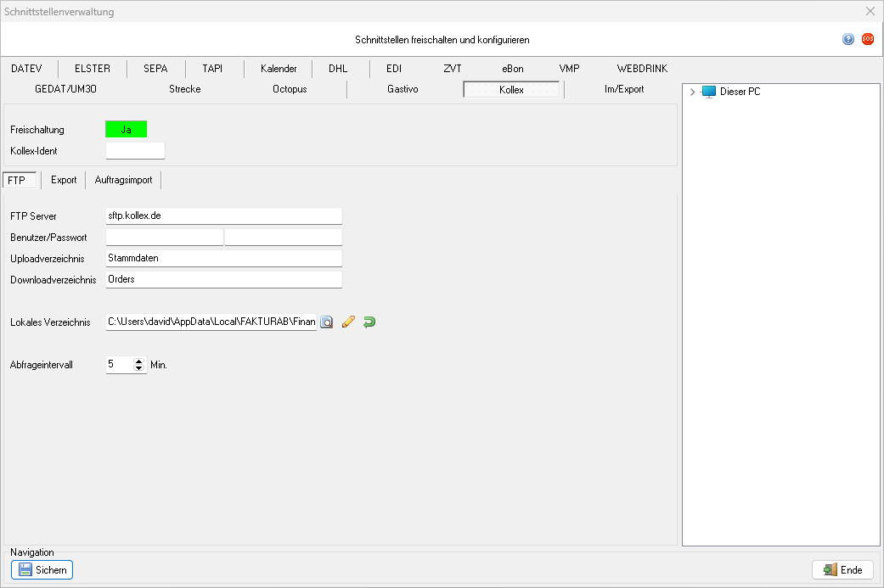Click the blue help question mark icon
Screen dimensions: 884x588
click(847, 39)
